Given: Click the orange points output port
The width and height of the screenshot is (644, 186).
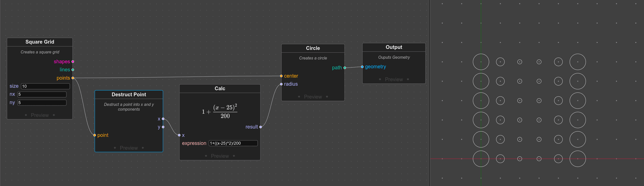Looking at the screenshot, I should tap(73, 78).
